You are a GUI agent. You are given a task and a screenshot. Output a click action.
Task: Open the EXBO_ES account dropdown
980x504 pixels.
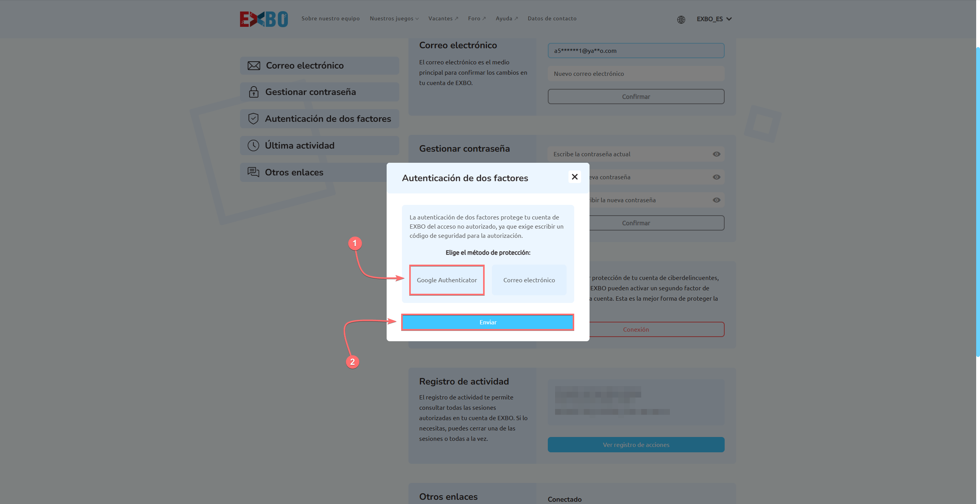[x=714, y=19]
